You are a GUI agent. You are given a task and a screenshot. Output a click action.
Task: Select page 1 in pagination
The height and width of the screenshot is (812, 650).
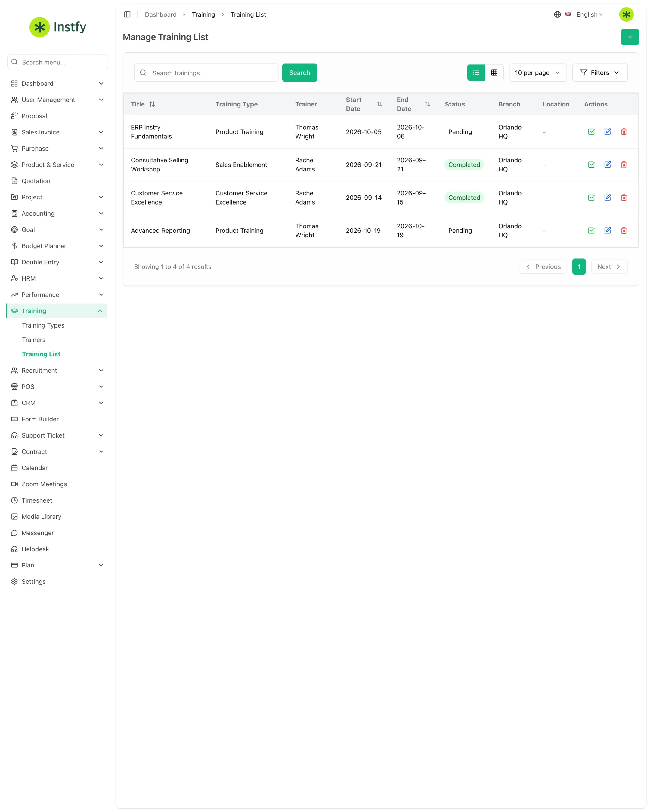click(x=579, y=267)
